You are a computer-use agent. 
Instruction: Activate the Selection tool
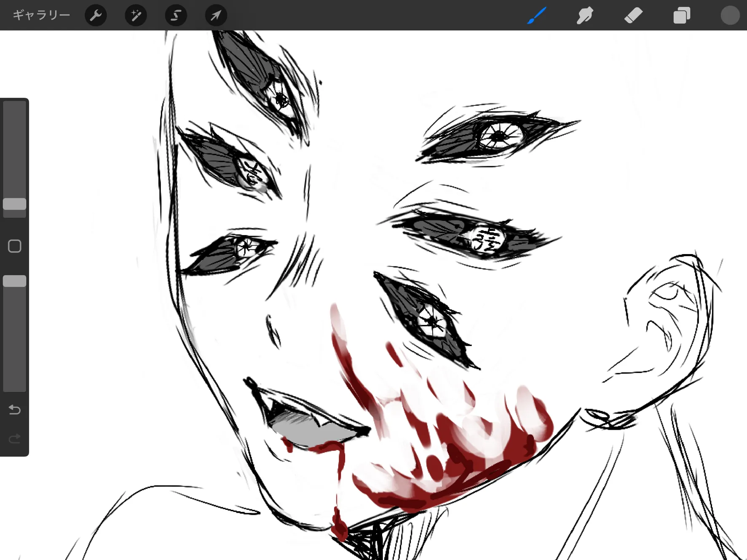click(176, 15)
